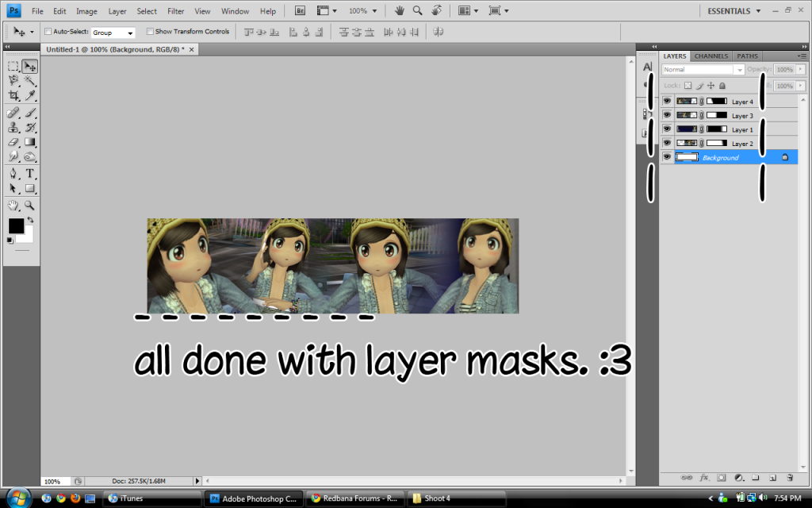Close the Untitled-1 document tab

point(192,49)
